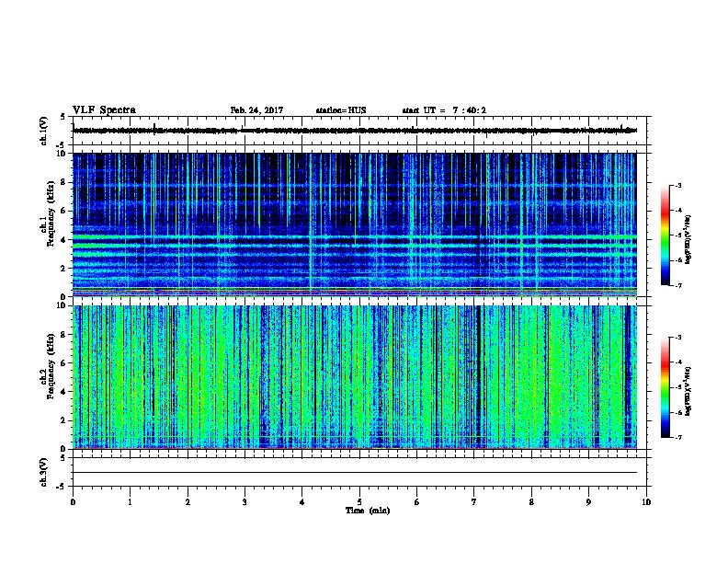Click the "8" minute tick label
The image size is (728, 563).
click(531, 502)
